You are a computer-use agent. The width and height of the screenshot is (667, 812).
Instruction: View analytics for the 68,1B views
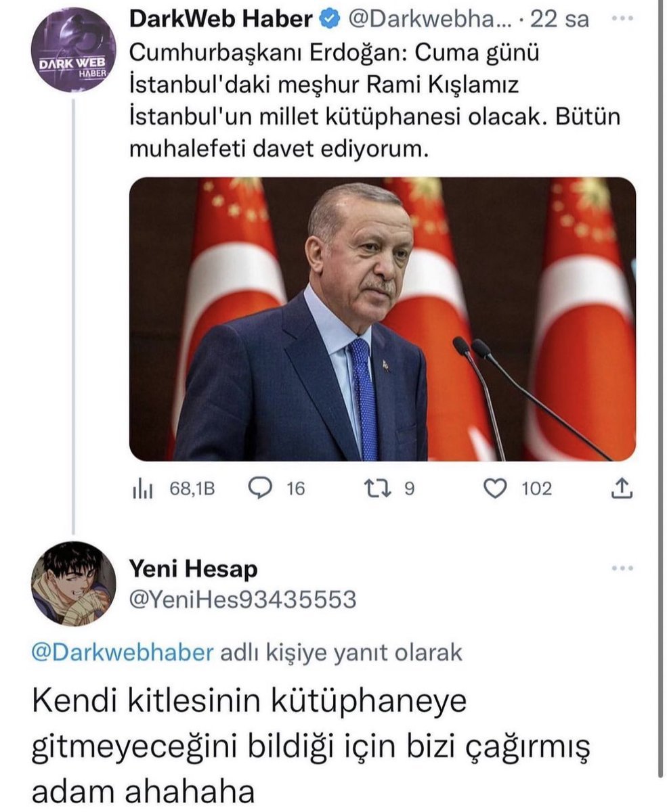(173, 488)
